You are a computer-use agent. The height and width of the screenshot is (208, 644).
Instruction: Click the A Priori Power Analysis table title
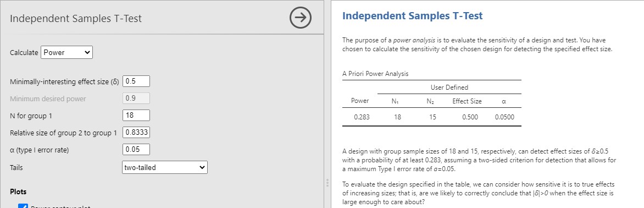coord(375,74)
